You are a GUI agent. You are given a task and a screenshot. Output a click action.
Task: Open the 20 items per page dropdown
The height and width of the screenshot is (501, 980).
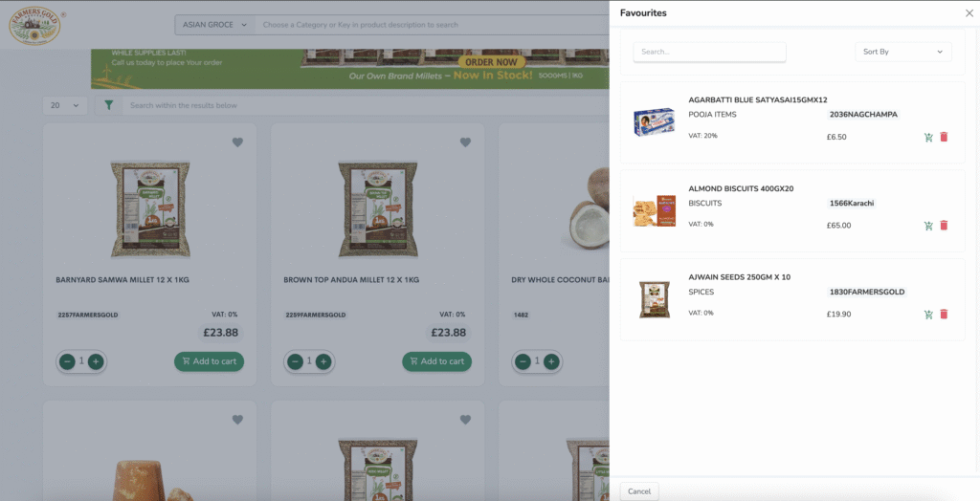pos(65,105)
